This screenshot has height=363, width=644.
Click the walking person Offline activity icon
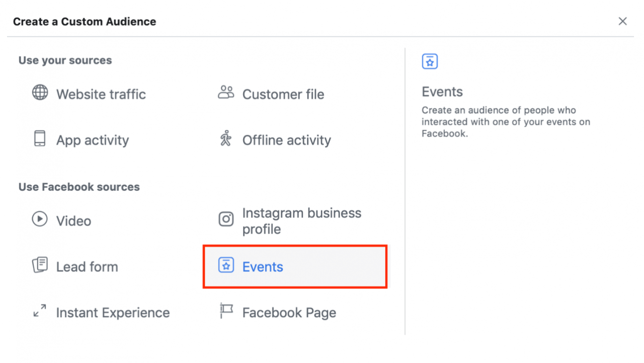pos(226,138)
